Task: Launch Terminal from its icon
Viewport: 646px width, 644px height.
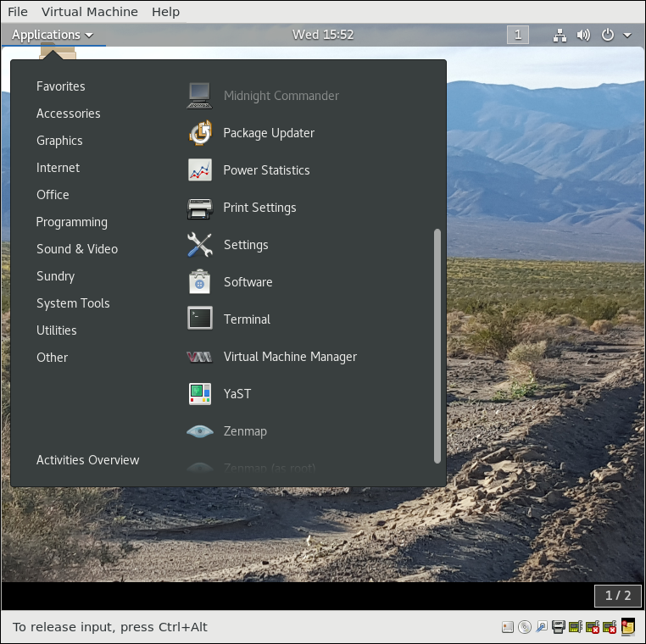Action: [200, 319]
